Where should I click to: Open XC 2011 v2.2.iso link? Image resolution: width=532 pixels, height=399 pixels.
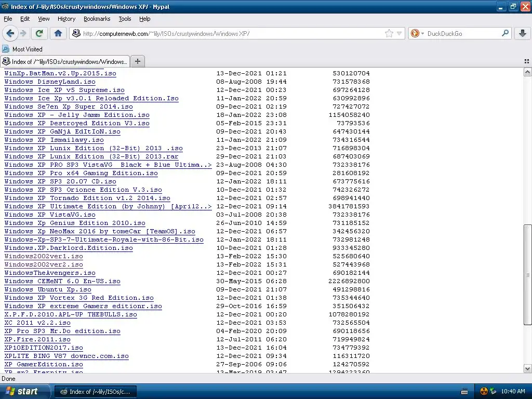pyautogui.click(x=37, y=323)
